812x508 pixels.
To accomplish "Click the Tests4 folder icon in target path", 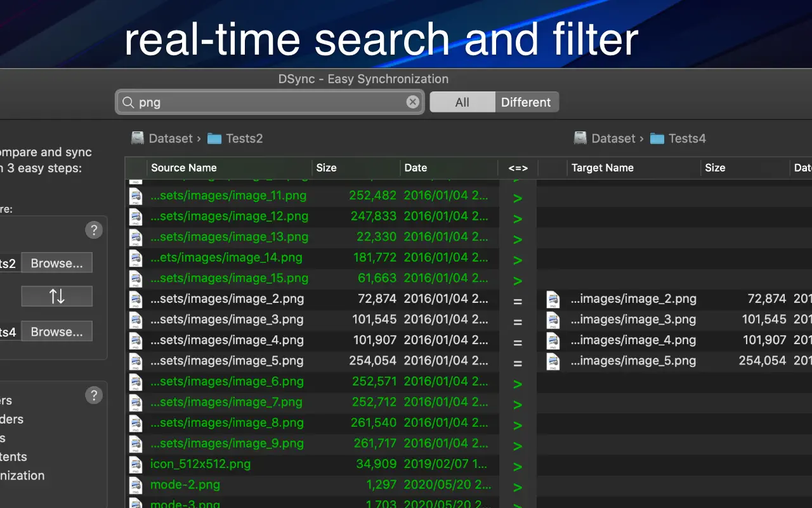I will (657, 138).
